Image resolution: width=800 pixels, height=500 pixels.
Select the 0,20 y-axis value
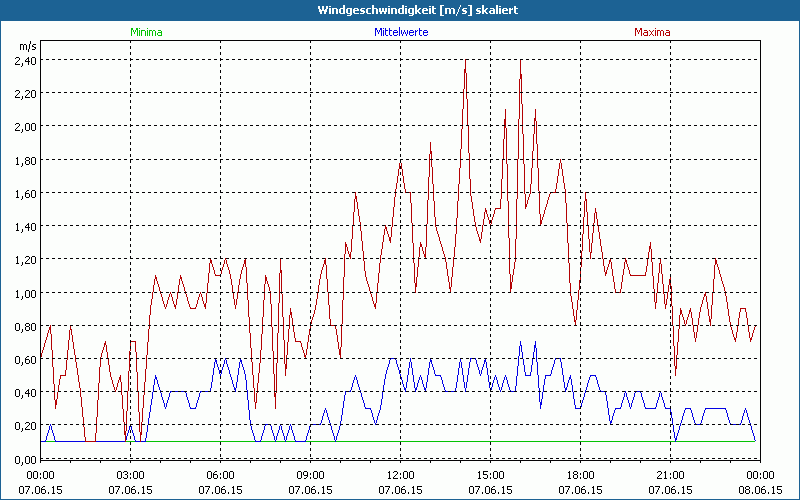tap(25, 426)
